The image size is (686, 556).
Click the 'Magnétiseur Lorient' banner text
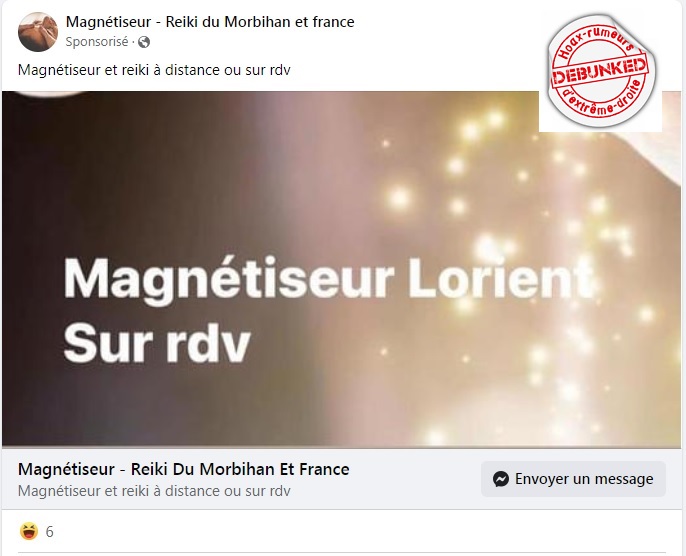pos(329,280)
